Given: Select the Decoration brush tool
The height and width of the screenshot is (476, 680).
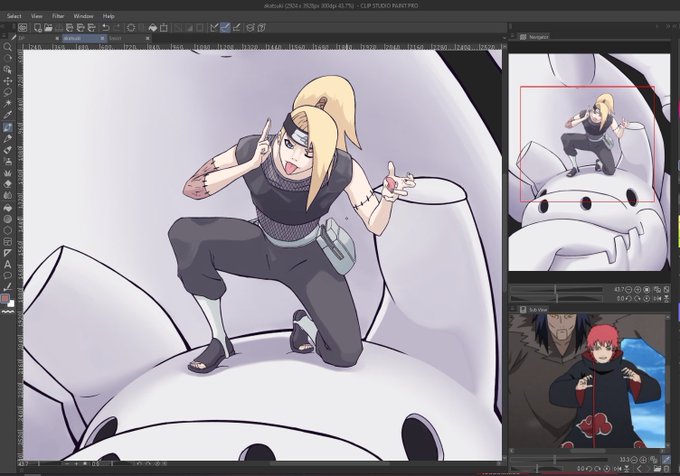Looking at the screenshot, I should [x=7, y=173].
